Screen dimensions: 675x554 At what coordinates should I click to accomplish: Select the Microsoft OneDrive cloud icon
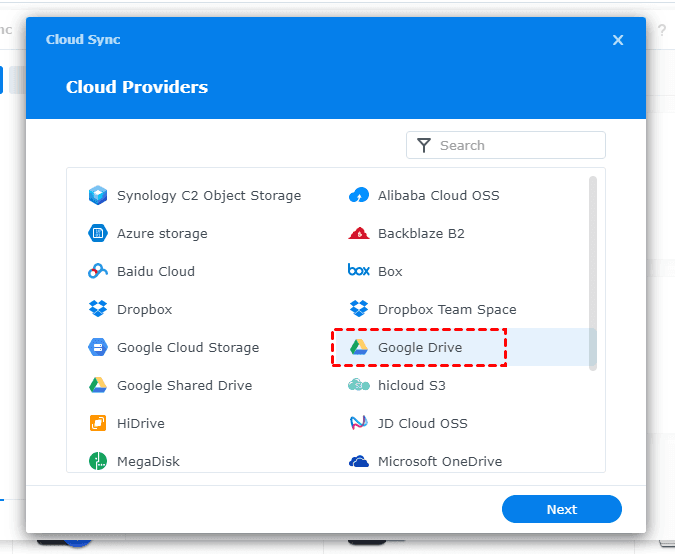coord(358,461)
